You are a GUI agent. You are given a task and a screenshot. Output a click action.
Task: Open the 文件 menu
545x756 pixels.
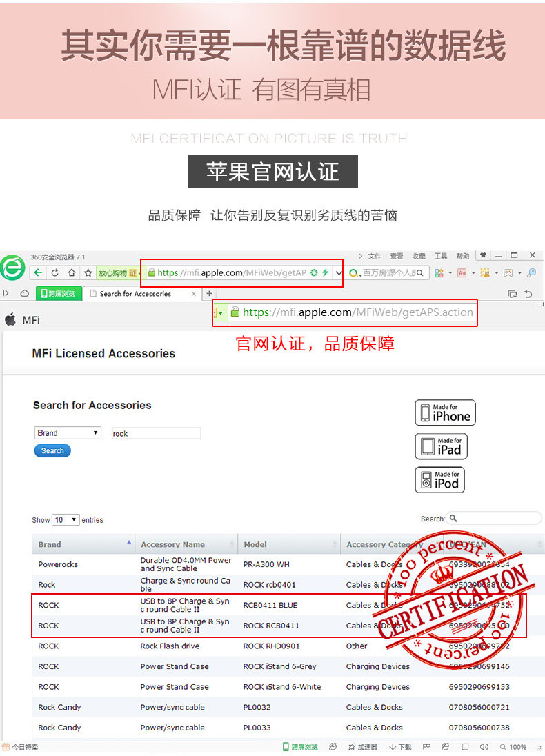coord(375,256)
